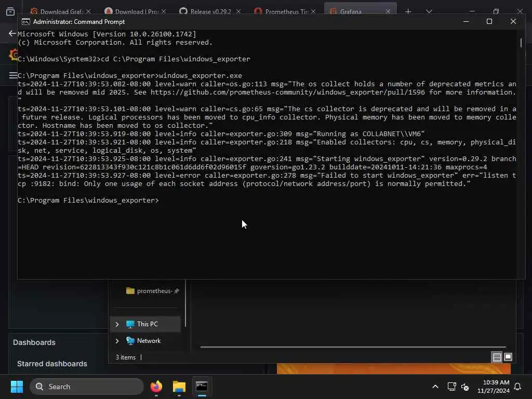Maximize the Command Prompt window
532x399 pixels.
click(489, 21)
